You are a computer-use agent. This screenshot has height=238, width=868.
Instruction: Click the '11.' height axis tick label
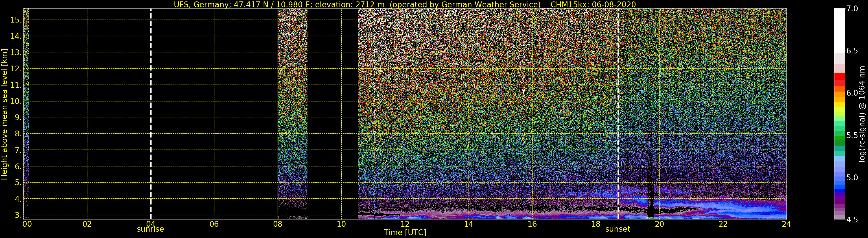16,85
